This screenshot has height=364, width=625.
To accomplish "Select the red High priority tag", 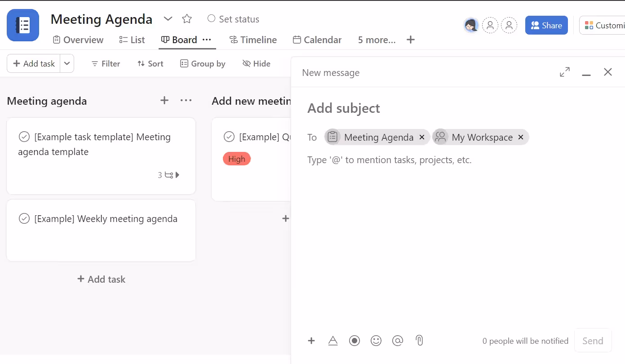I will tap(237, 159).
